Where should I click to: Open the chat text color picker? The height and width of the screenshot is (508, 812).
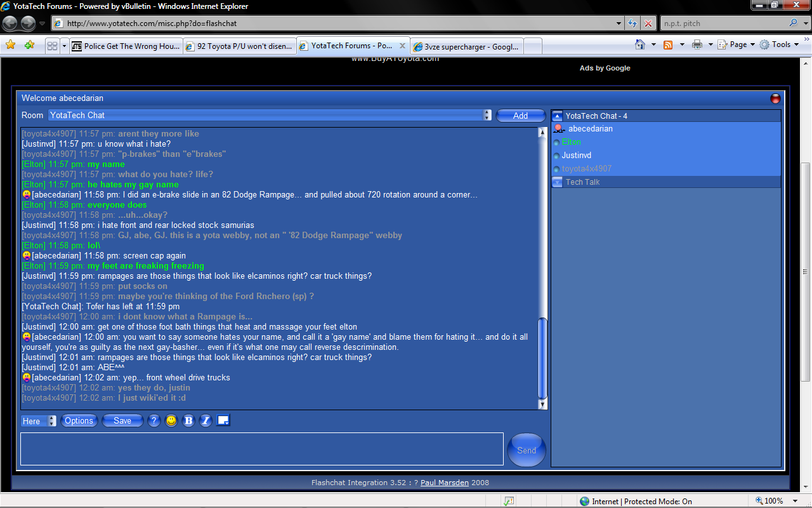pyautogui.click(x=223, y=420)
